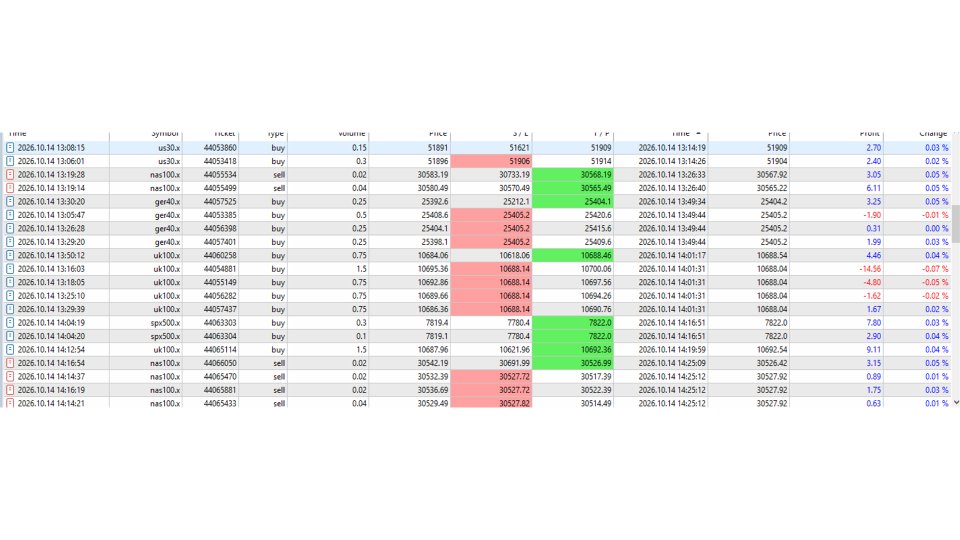Image resolution: width=960 pixels, height=540 pixels.
Task: Click the close time 2026.10.14 14:25:09
Action: point(672,363)
